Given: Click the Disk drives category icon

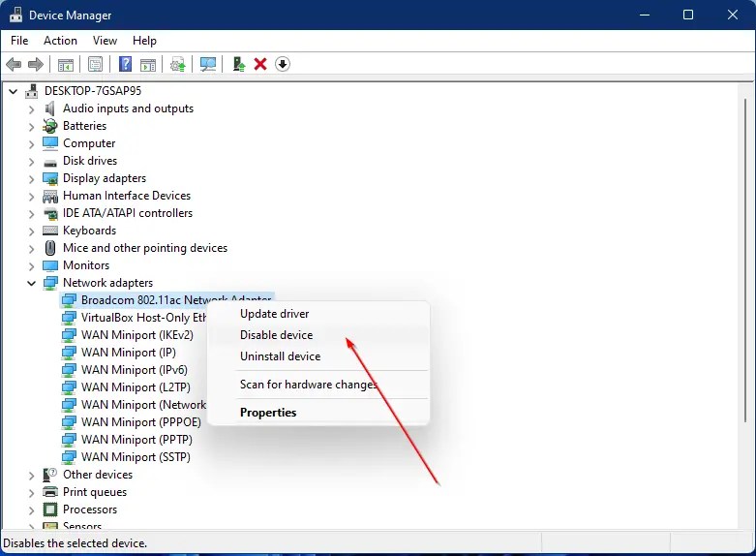Looking at the screenshot, I should tap(50, 163).
